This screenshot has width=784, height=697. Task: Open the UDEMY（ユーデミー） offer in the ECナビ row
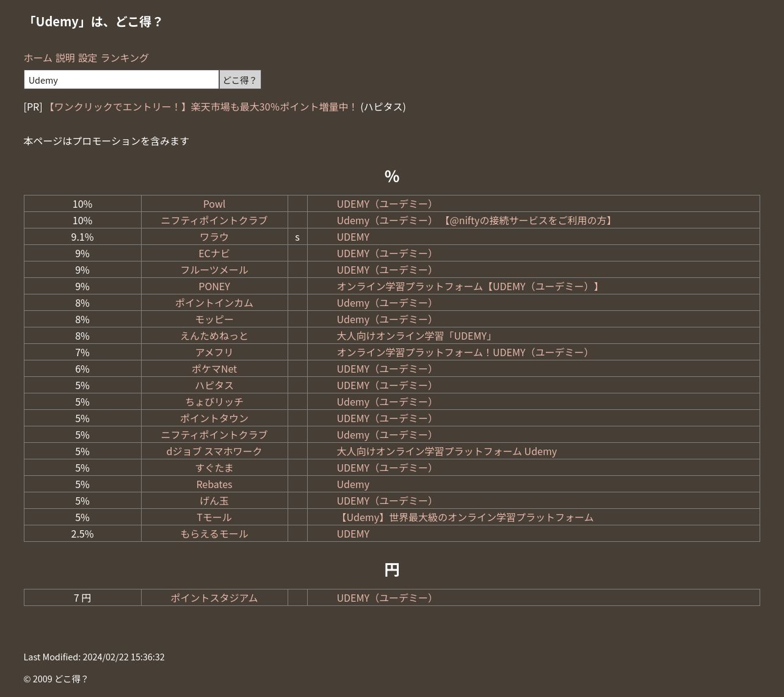386,253
